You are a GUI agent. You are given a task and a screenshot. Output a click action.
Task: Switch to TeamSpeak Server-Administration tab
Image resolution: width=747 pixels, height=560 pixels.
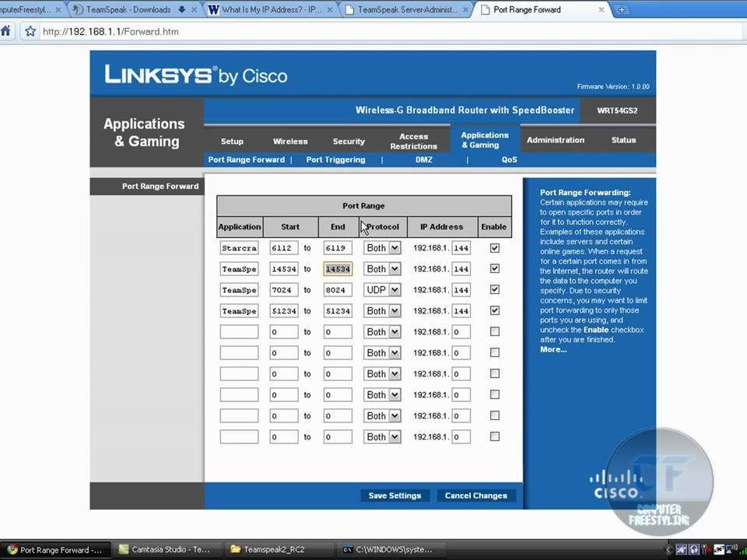(x=407, y=9)
